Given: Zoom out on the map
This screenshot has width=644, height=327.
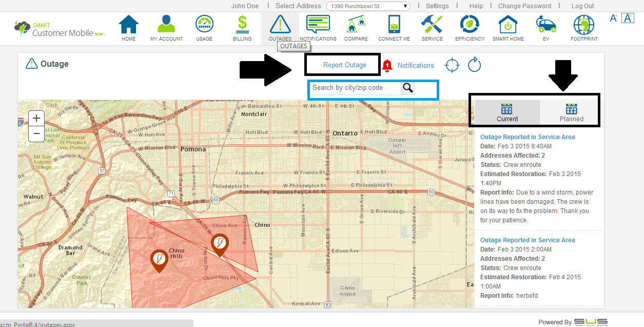Looking at the screenshot, I should [x=36, y=134].
